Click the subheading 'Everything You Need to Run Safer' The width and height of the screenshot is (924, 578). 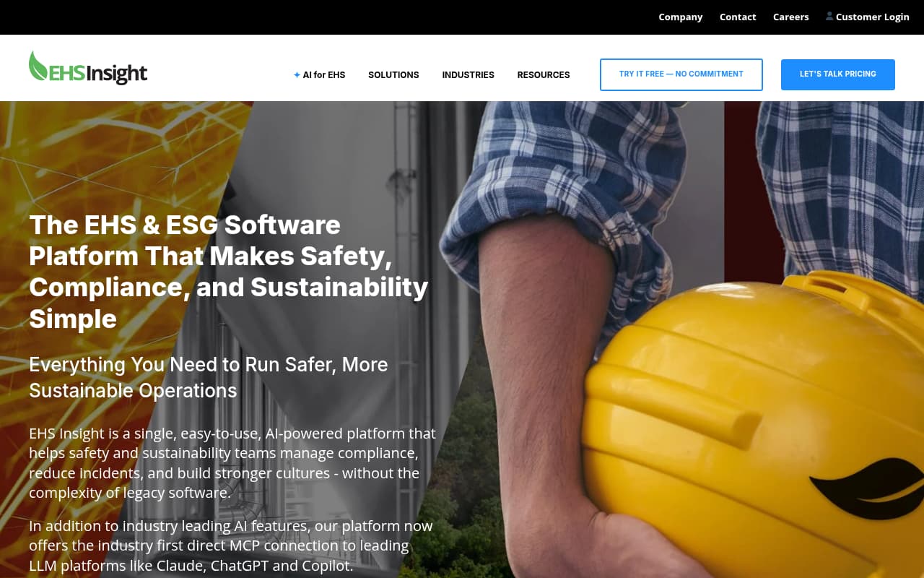(x=209, y=377)
